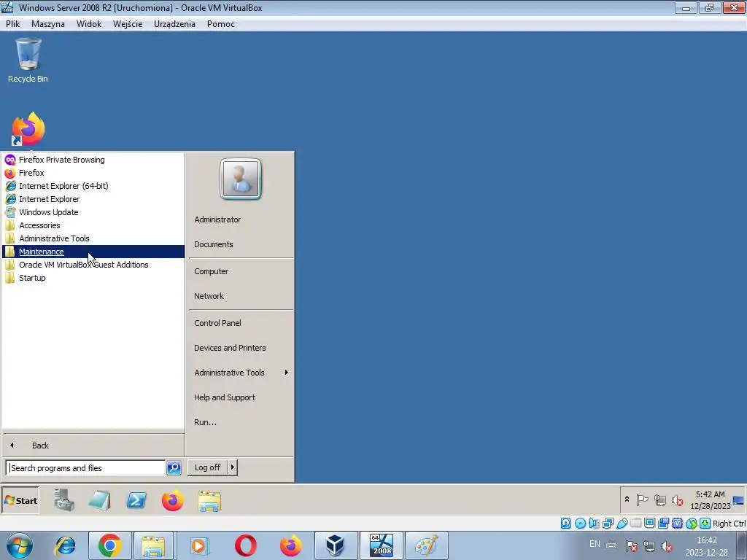This screenshot has width=747, height=560.
Task: Click the VirtualBox optical disc indicator
Action: click(x=580, y=524)
